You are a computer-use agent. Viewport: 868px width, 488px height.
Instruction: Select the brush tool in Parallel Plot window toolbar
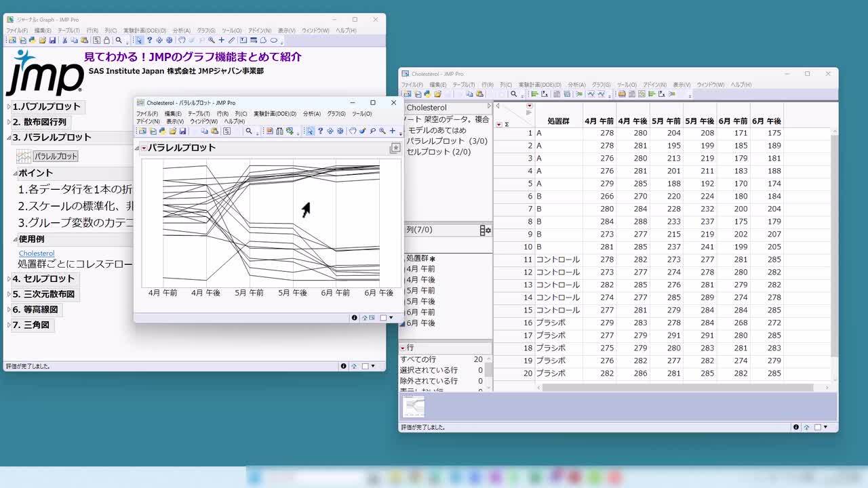tap(362, 131)
